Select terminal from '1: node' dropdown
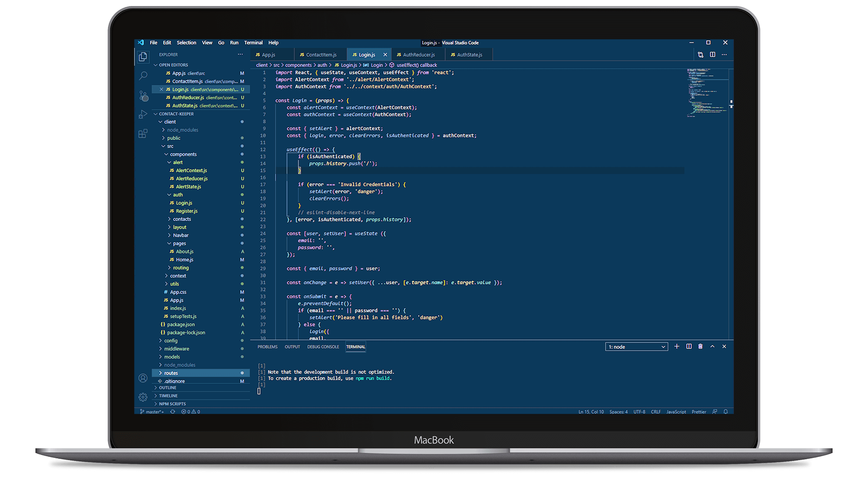868x480 pixels. 637,347
